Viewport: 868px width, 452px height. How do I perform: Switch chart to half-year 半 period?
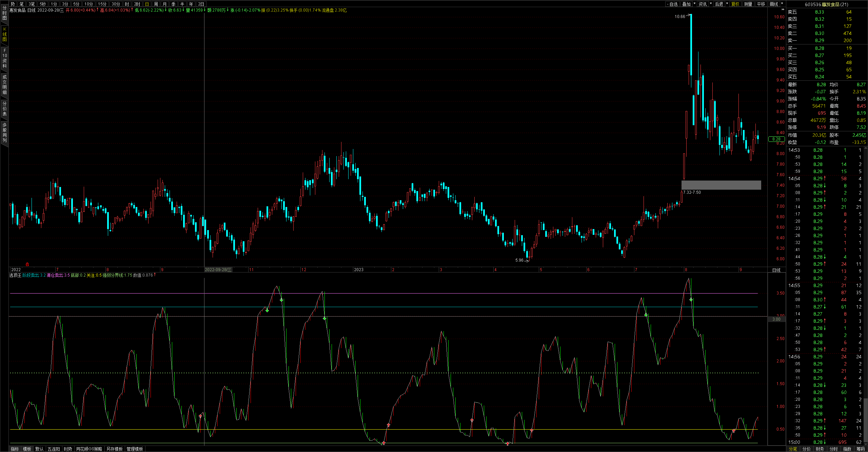click(182, 4)
